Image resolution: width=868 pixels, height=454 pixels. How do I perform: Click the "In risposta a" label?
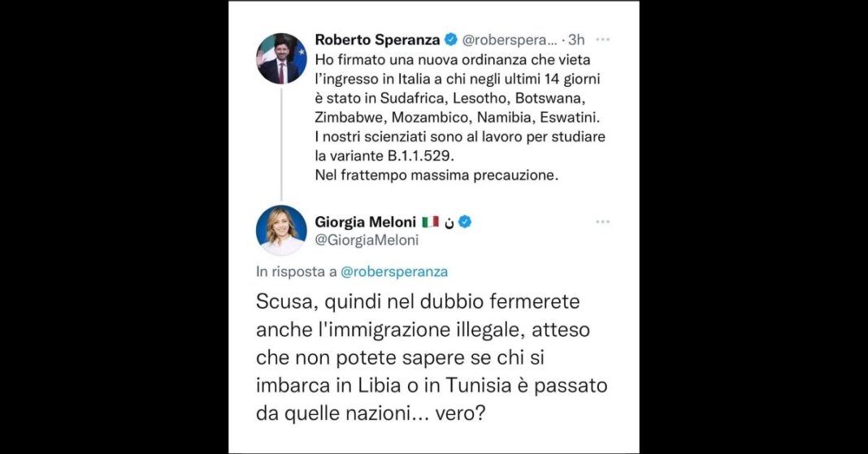(296, 272)
